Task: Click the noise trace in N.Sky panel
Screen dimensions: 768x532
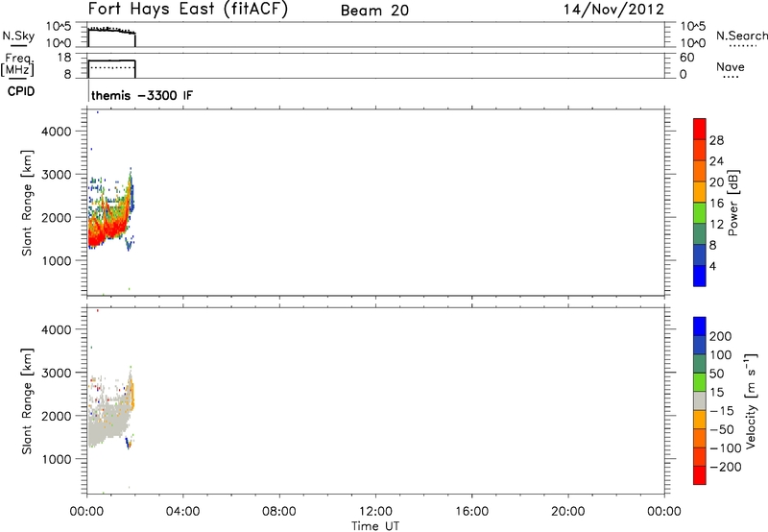Action: point(111,31)
